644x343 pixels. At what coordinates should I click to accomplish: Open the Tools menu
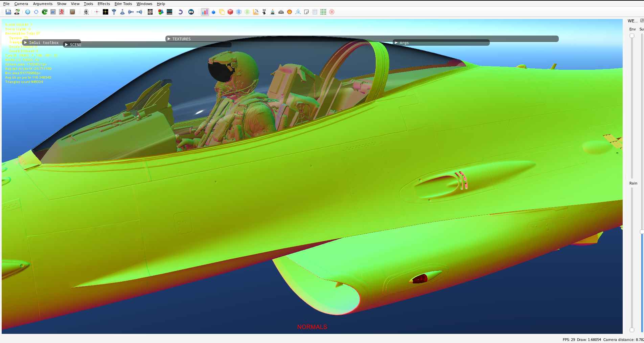tap(88, 4)
